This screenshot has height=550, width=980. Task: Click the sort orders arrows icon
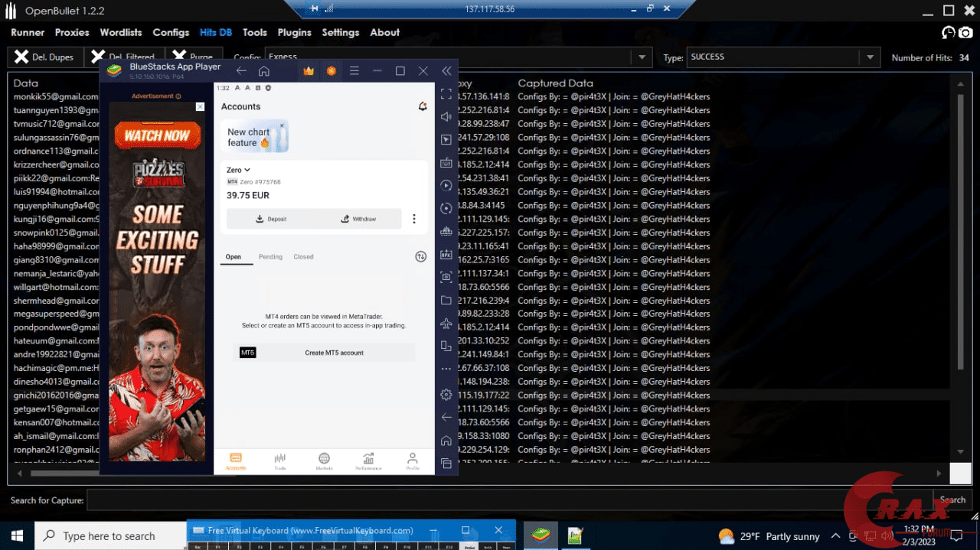coord(420,257)
